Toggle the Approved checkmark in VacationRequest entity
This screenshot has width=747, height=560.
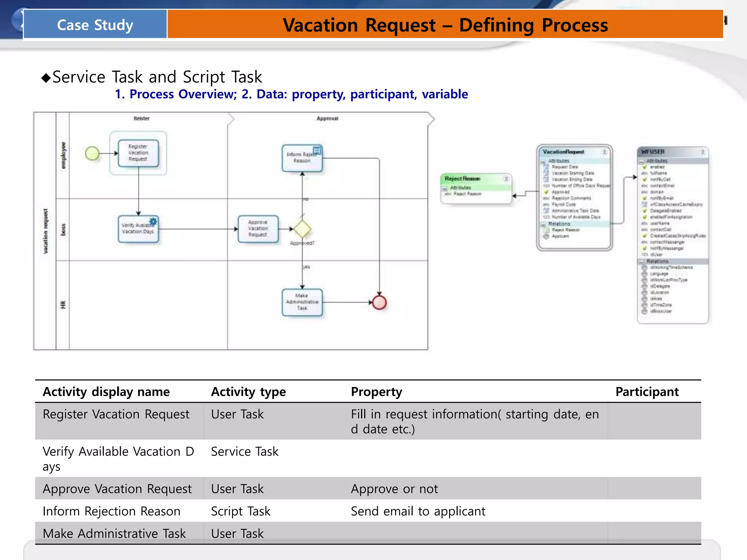pyautogui.click(x=546, y=192)
